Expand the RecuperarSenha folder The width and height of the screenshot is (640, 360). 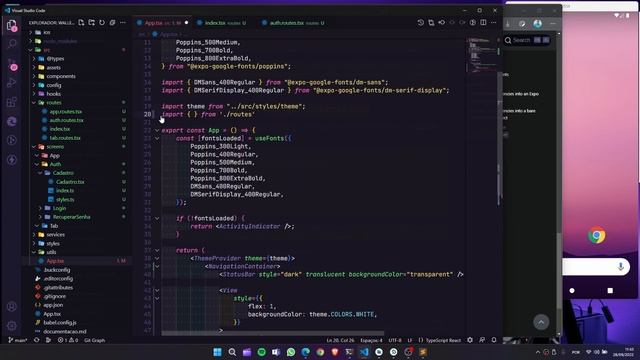(71, 217)
